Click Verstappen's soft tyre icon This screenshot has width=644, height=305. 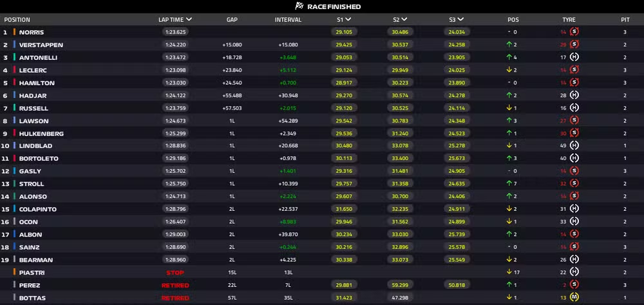574,44
